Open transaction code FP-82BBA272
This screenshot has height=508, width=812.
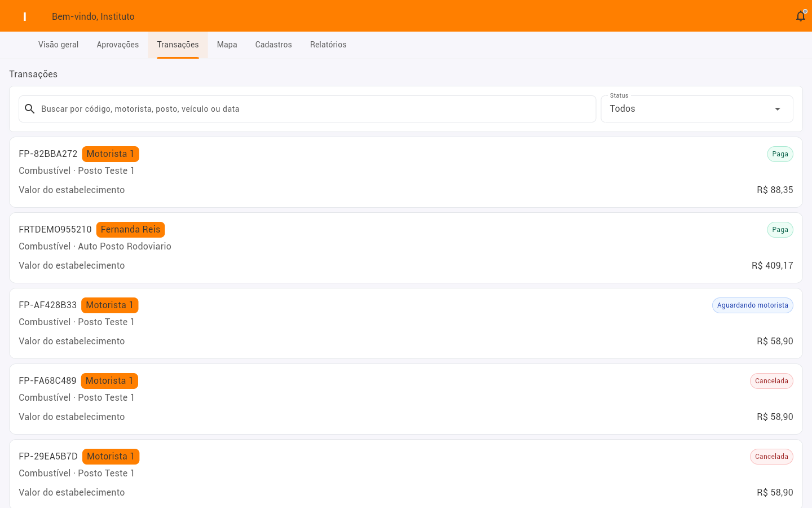pos(48,154)
